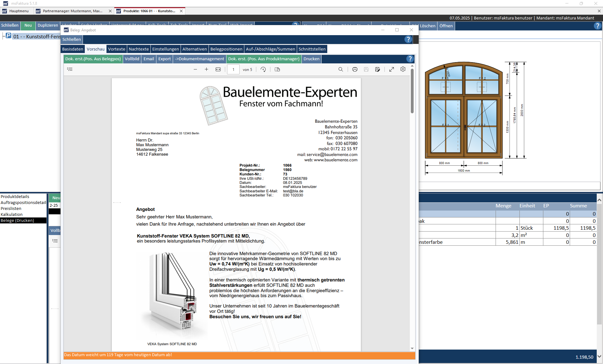Click the help icon at far right of main toolbar

(597, 26)
